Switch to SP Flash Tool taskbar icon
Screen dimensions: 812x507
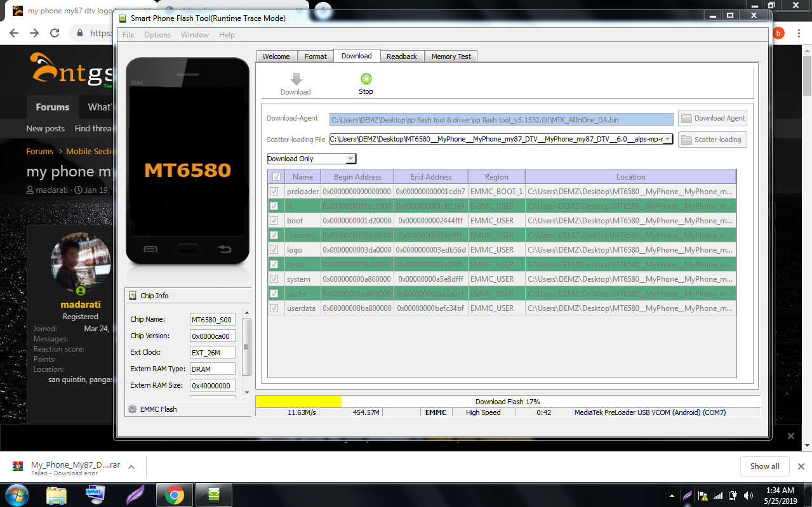[214, 495]
